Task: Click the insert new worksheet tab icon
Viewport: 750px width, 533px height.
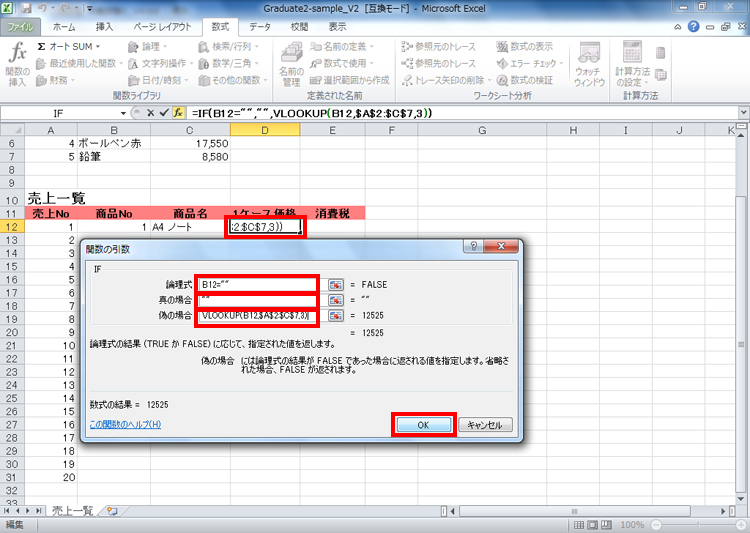Action: click(112, 511)
